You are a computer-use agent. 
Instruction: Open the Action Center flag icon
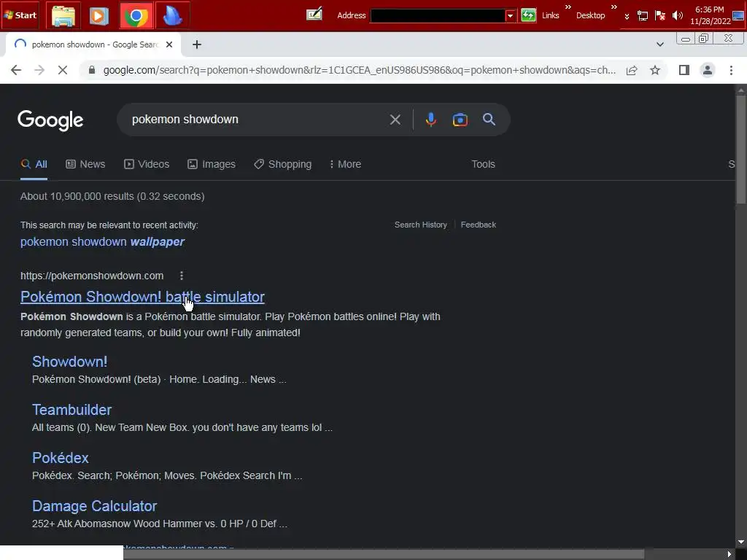[x=659, y=16]
